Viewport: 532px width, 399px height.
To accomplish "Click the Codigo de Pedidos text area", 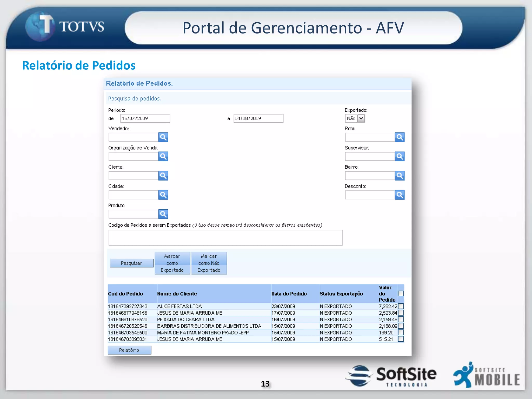I will 225,237.
